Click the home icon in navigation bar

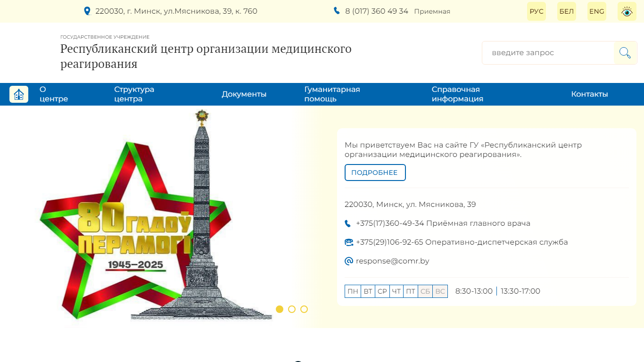click(19, 94)
